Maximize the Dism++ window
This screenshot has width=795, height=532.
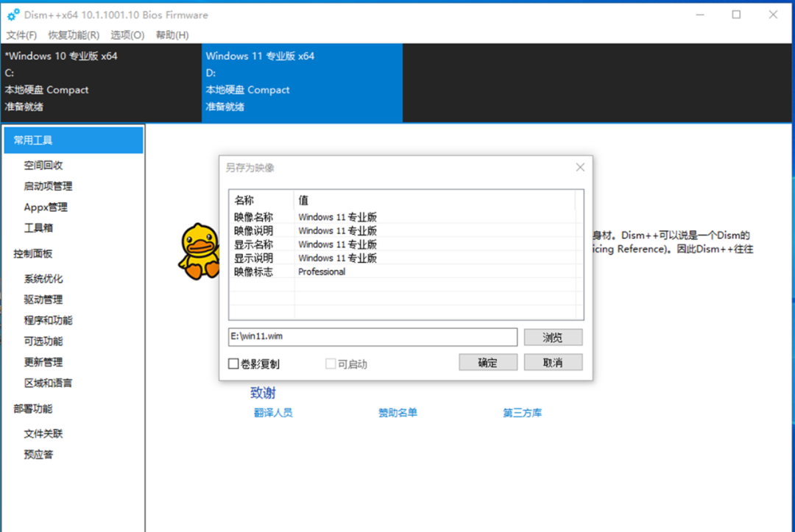point(736,15)
